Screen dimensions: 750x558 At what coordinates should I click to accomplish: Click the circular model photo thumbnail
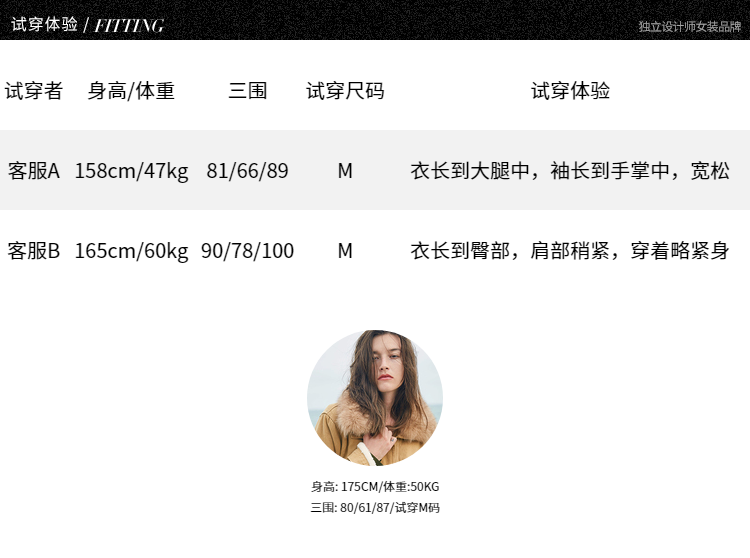375,398
